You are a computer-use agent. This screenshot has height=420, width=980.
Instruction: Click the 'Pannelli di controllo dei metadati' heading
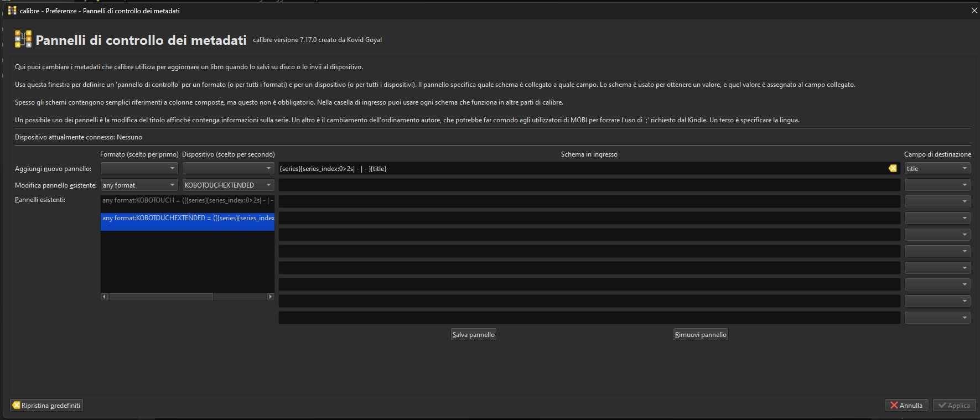point(141,40)
